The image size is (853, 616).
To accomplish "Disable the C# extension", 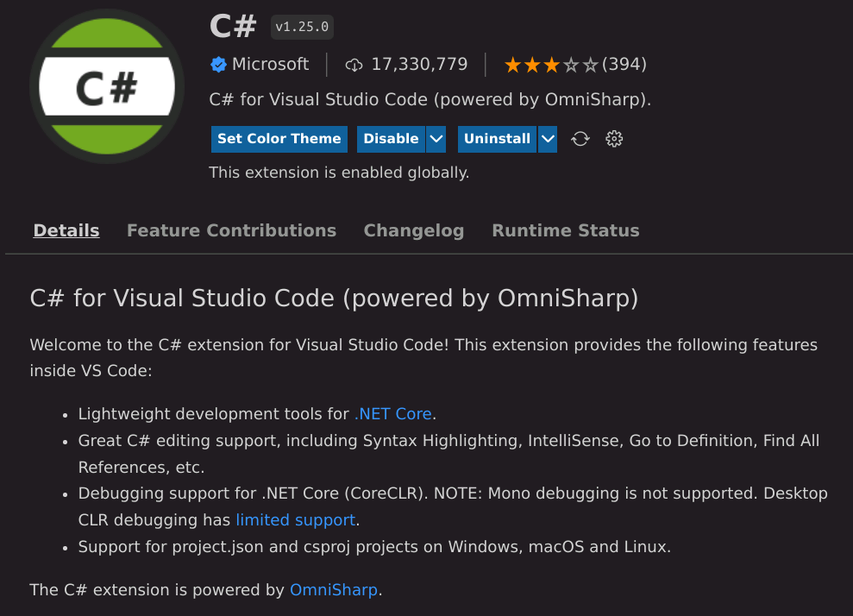I will pos(391,138).
